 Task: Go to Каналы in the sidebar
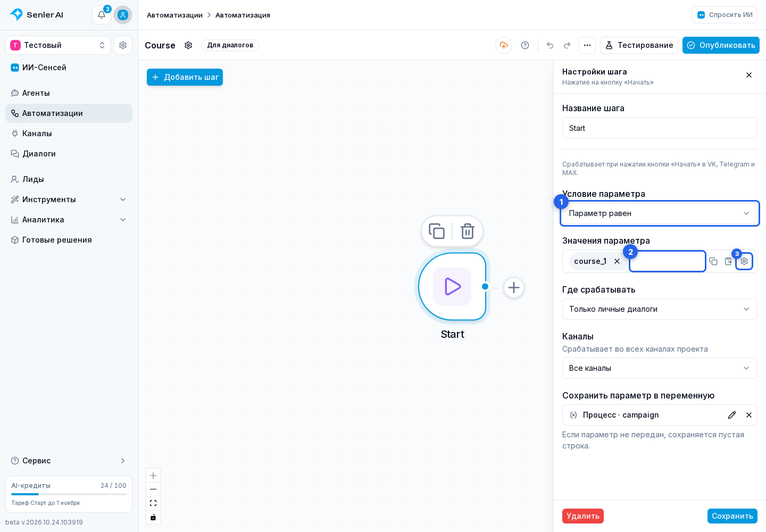click(69, 134)
